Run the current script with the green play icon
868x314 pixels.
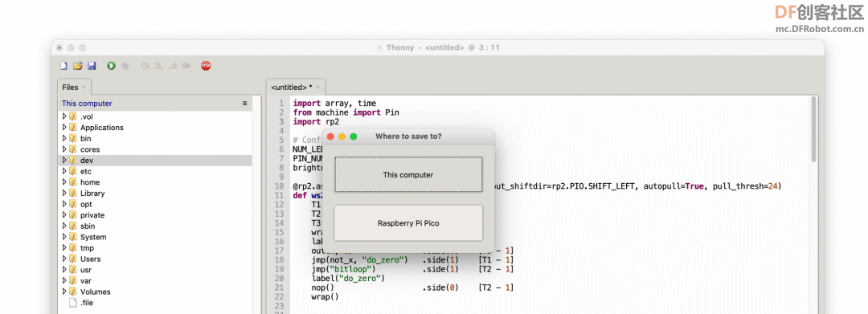pyautogui.click(x=111, y=66)
